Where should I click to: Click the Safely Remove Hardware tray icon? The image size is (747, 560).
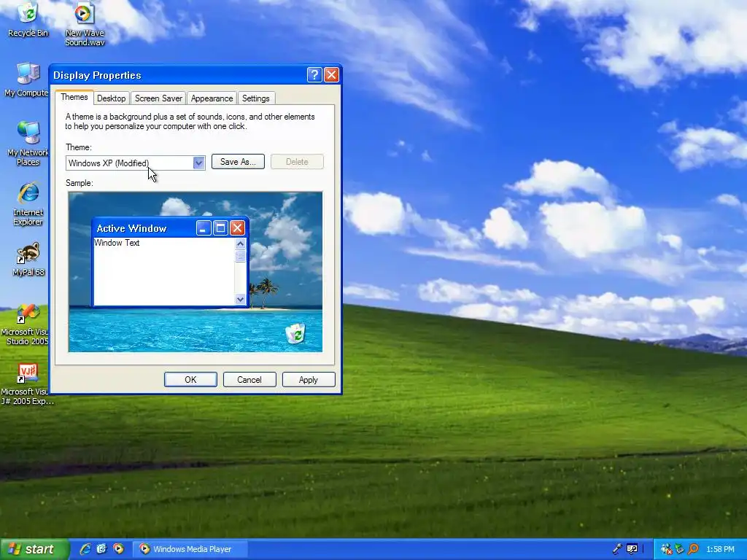(x=679, y=549)
